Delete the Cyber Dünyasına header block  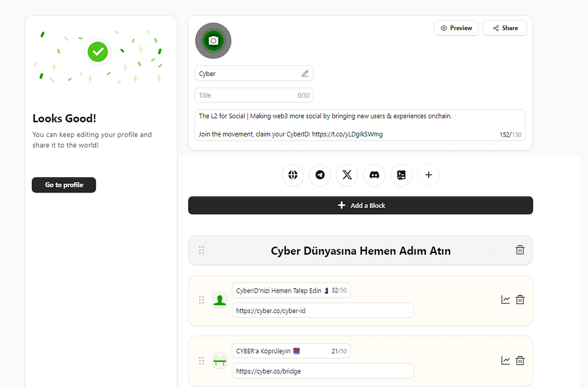pos(520,250)
